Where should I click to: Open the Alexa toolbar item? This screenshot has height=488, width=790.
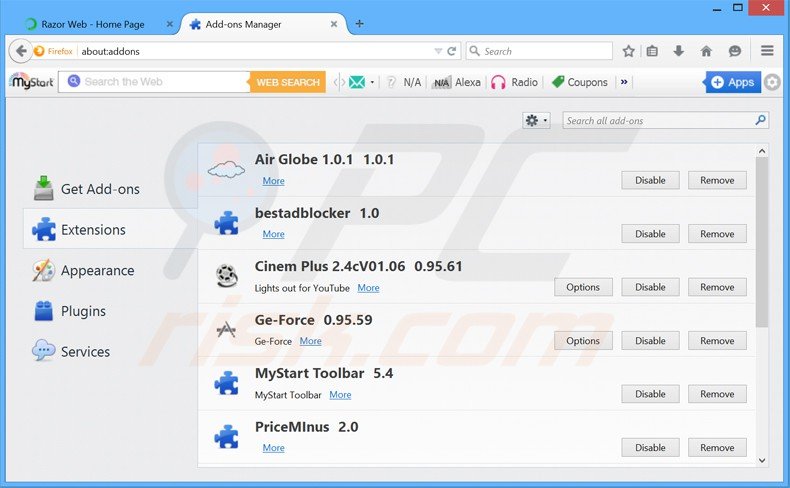point(457,82)
